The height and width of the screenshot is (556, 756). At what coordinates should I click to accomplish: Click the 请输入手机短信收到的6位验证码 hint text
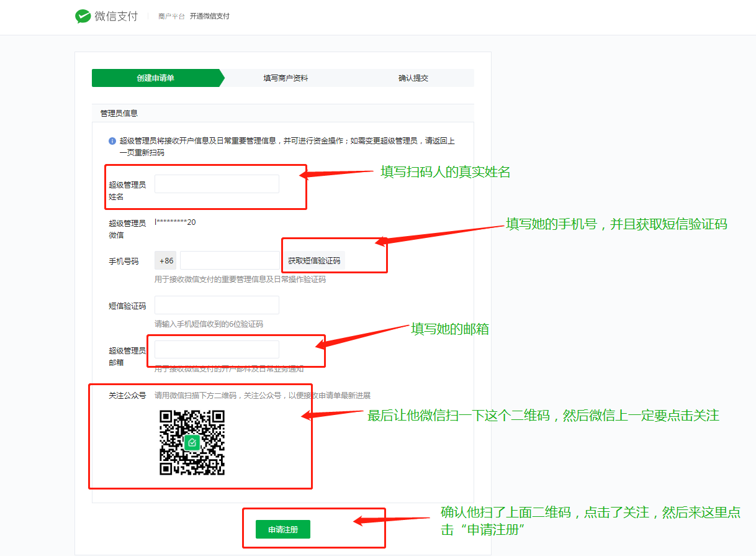tap(209, 324)
